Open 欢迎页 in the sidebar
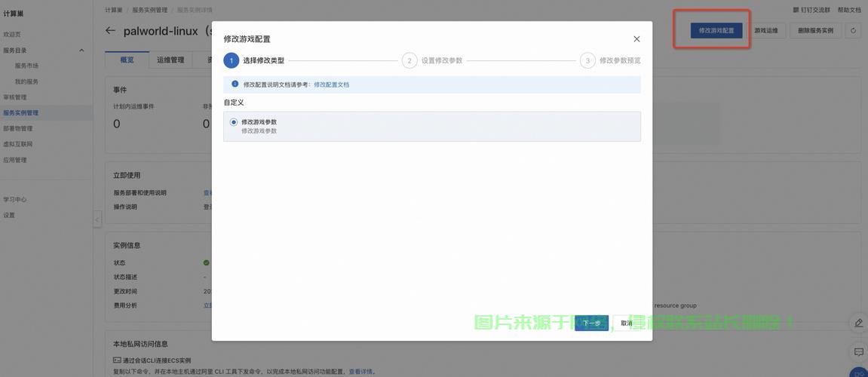868x377 pixels. pos(12,35)
